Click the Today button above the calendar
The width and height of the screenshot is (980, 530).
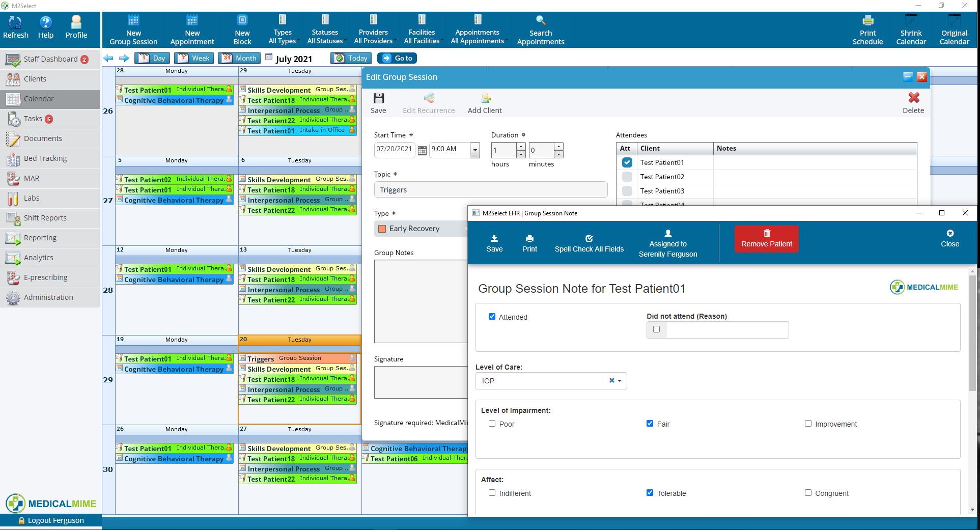point(350,58)
